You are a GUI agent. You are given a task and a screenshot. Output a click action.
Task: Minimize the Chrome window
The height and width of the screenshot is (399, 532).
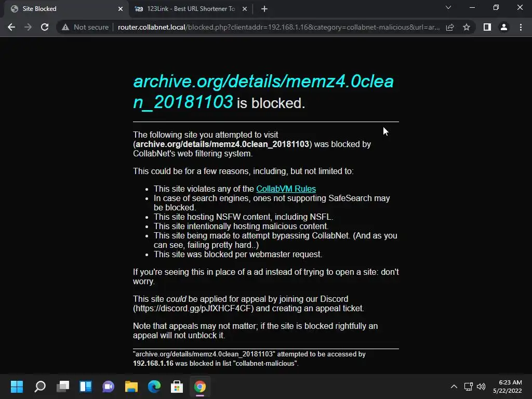tap(472, 7)
